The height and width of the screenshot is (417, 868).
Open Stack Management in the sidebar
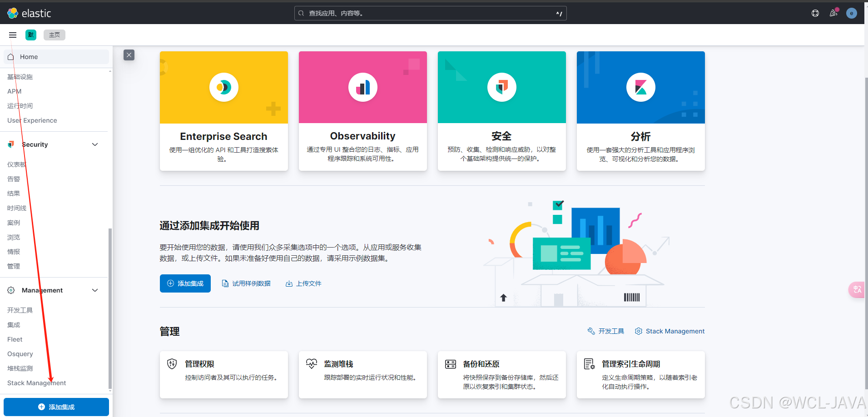(x=36, y=383)
